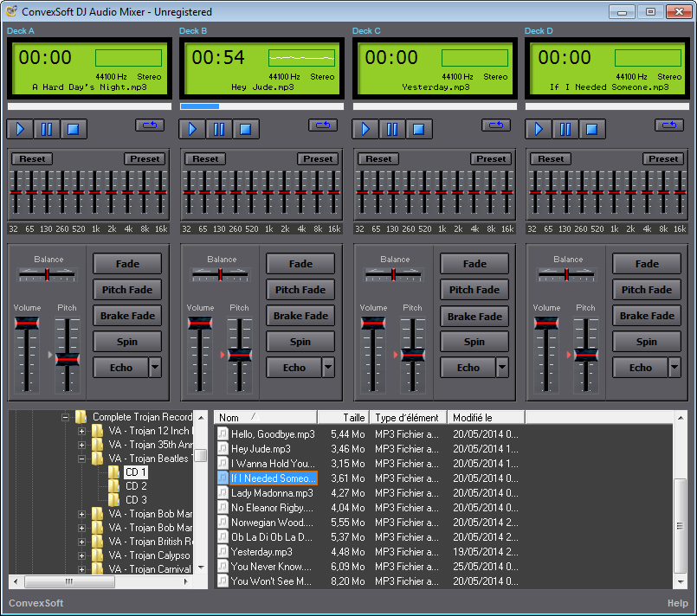Sort files by Modifié le column

coord(486,418)
